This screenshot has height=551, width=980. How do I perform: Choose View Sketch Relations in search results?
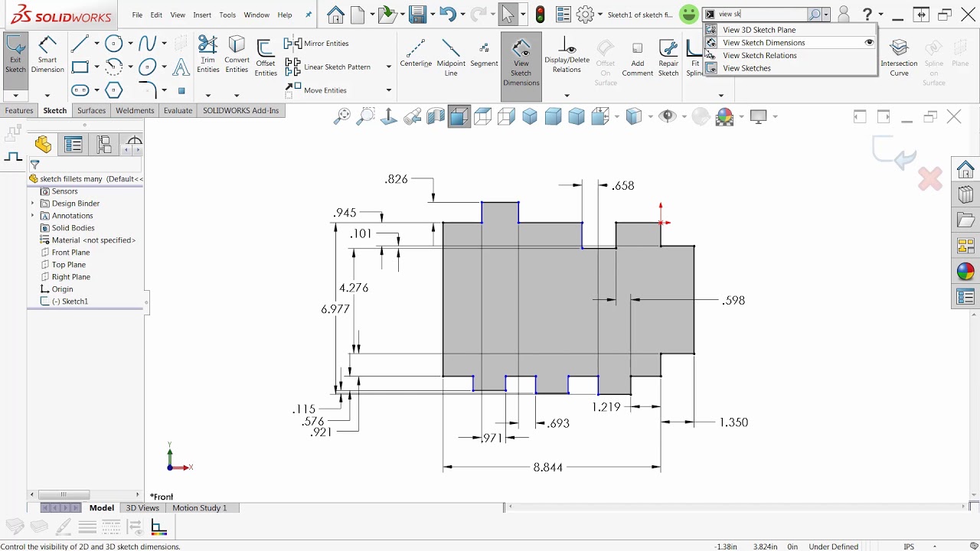coord(790,55)
